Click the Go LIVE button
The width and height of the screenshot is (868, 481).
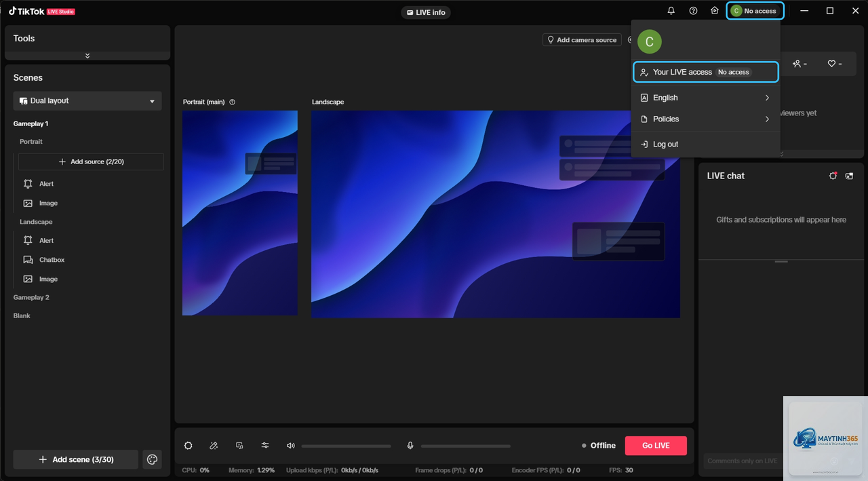pos(656,446)
